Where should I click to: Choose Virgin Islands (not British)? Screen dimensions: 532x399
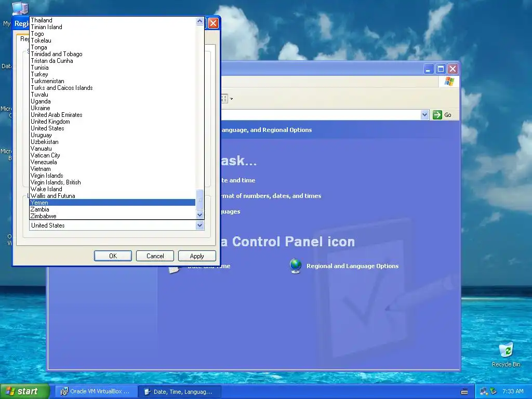(113, 176)
